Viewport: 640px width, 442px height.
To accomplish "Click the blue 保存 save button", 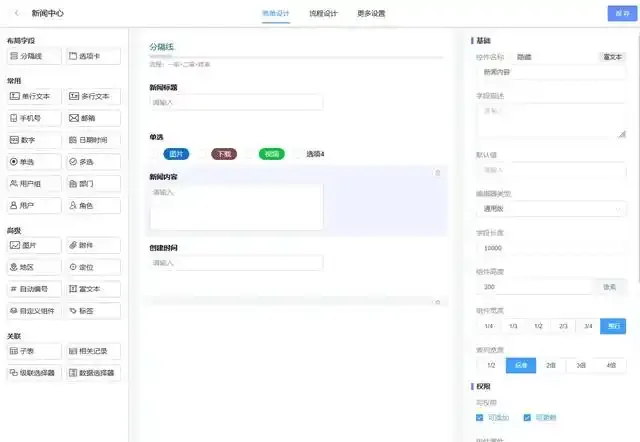I will [x=622, y=13].
